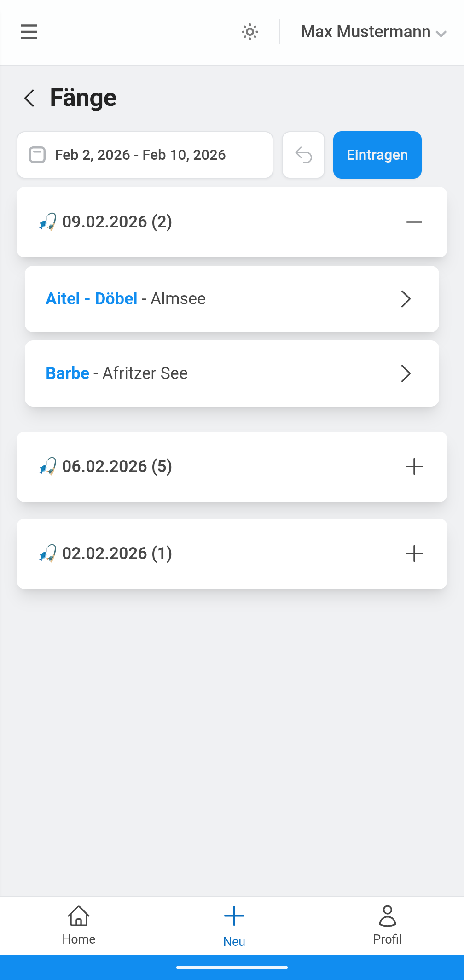Open the hamburger menu
The width and height of the screenshot is (464, 980).
29,32
